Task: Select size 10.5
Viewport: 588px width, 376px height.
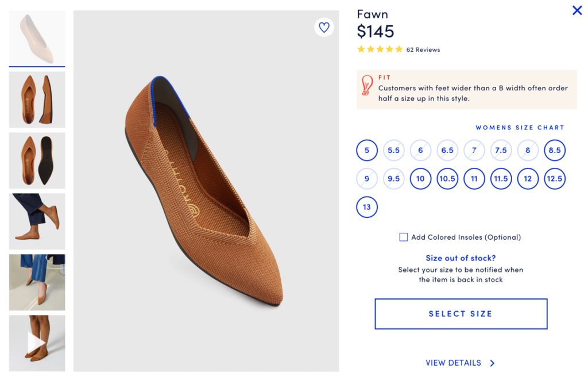Action: pos(447,178)
